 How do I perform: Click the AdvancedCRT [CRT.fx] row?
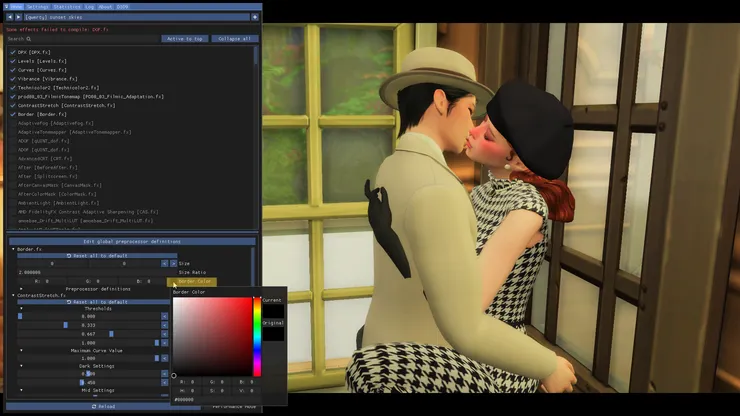click(45, 159)
